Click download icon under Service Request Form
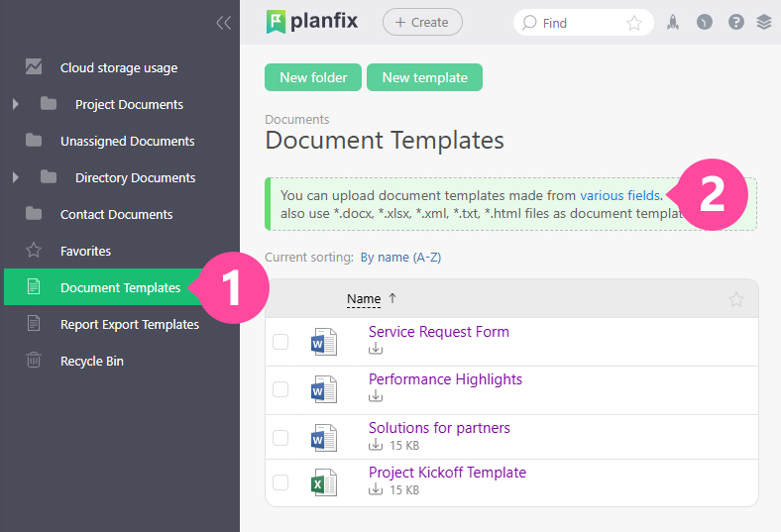This screenshot has height=532, width=781. pyautogui.click(x=376, y=349)
